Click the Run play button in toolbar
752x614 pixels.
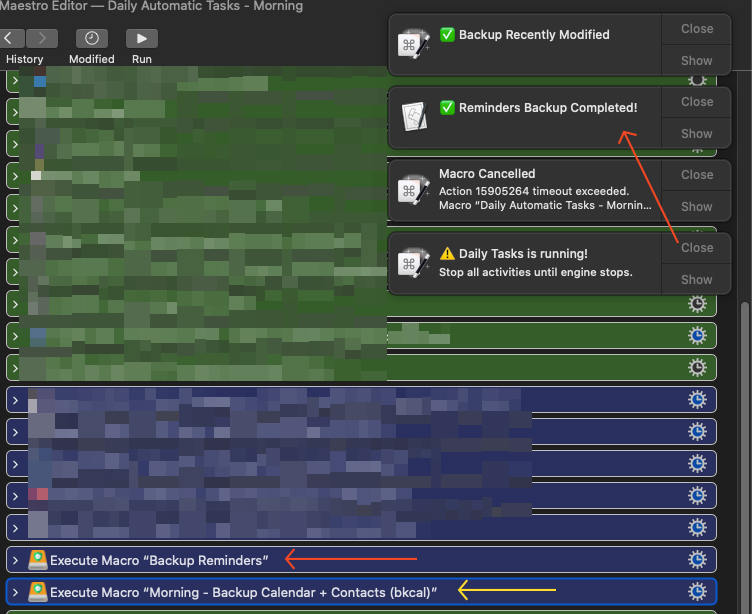142,38
